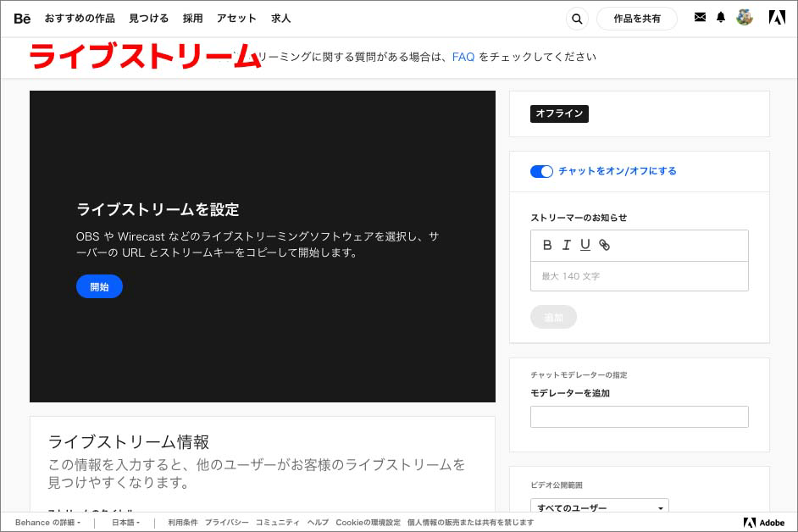The image size is (798, 532).
Task: Click the user profile avatar
Action: [x=744, y=18]
